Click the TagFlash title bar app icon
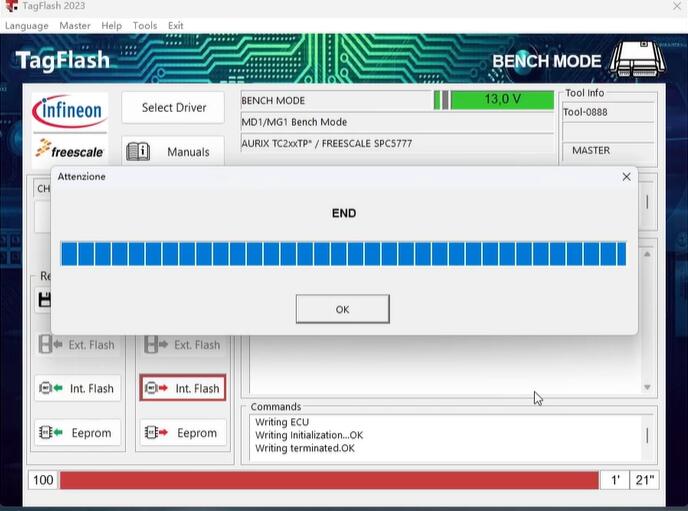The width and height of the screenshot is (688, 511). pos(12,6)
